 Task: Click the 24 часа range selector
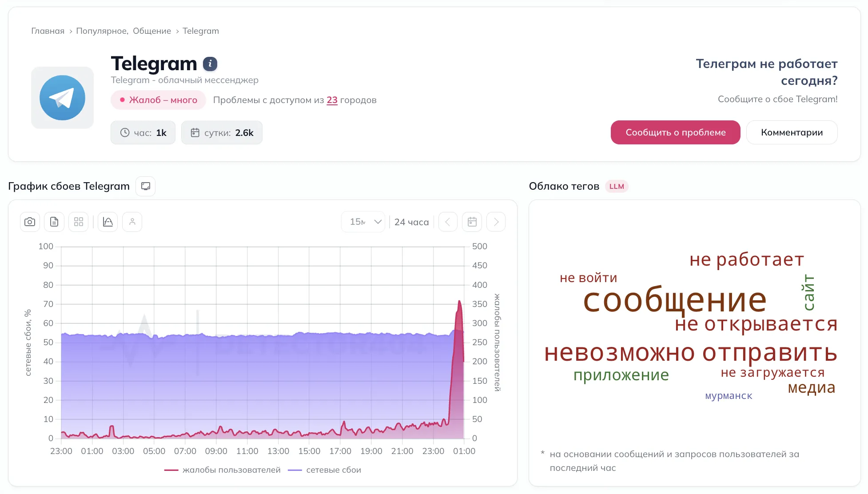[x=411, y=222]
